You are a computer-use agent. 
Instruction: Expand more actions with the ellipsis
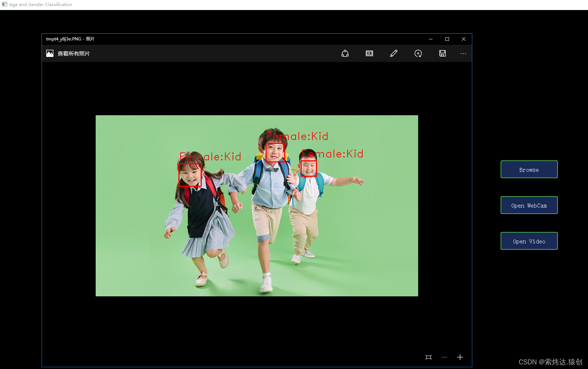[x=463, y=53]
